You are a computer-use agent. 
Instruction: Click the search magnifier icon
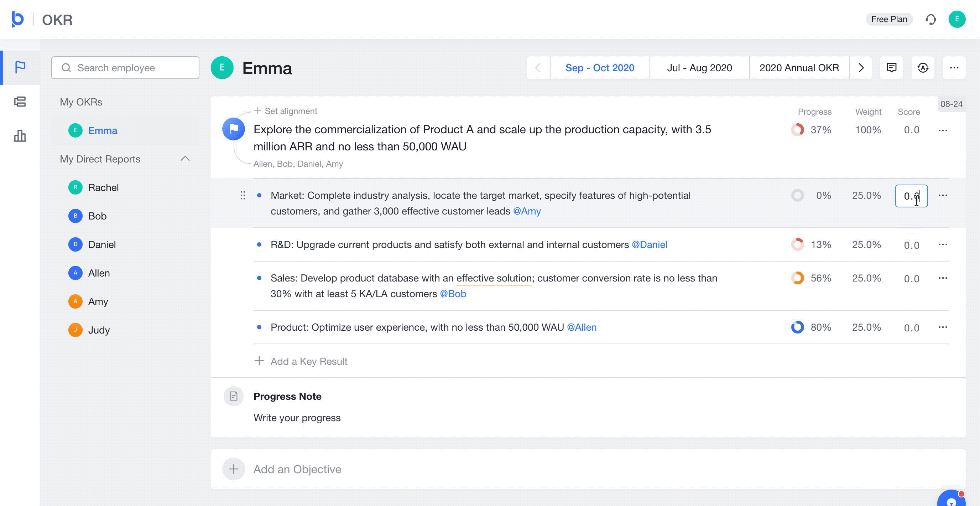[x=66, y=68]
